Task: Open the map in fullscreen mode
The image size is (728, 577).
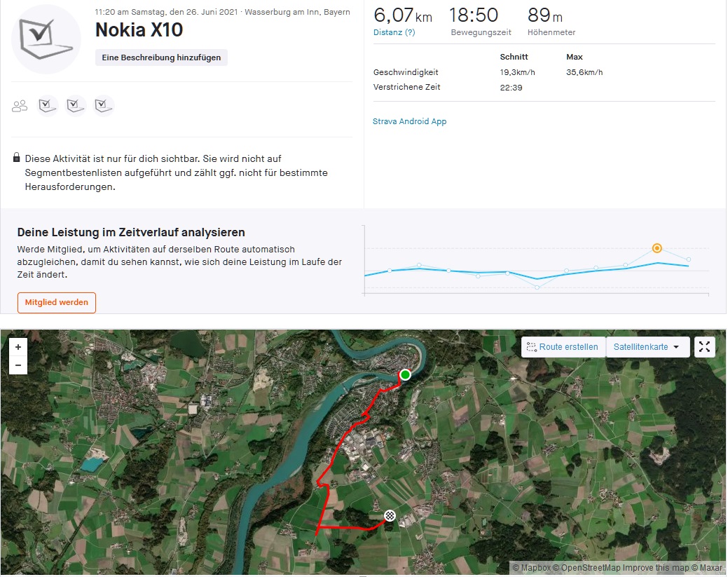Action: click(705, 347)
